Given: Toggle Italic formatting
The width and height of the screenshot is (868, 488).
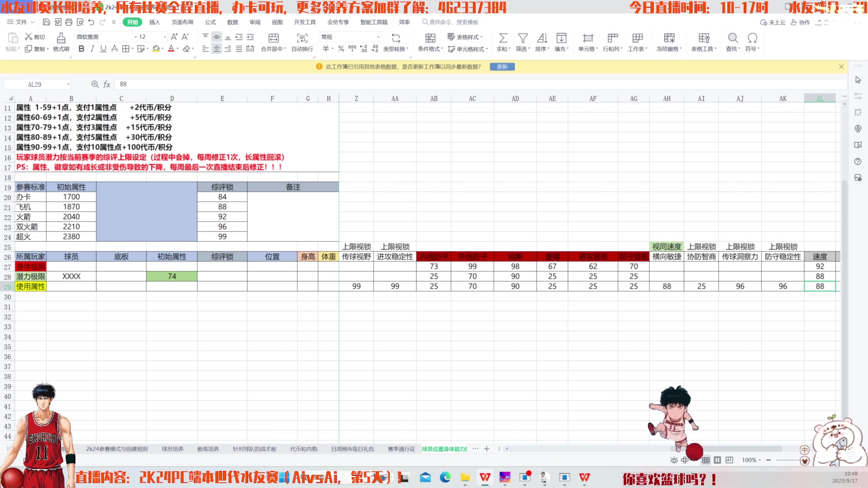Looking at the screenshot, I should (x=92, y=49).
